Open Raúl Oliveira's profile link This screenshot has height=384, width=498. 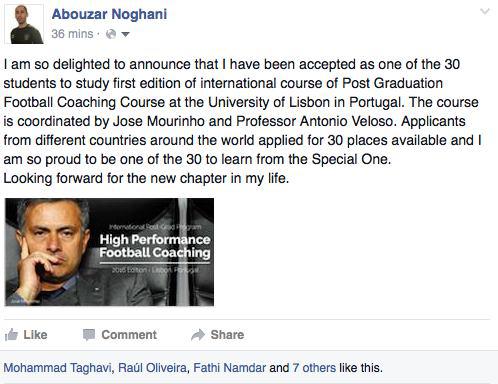152,368
